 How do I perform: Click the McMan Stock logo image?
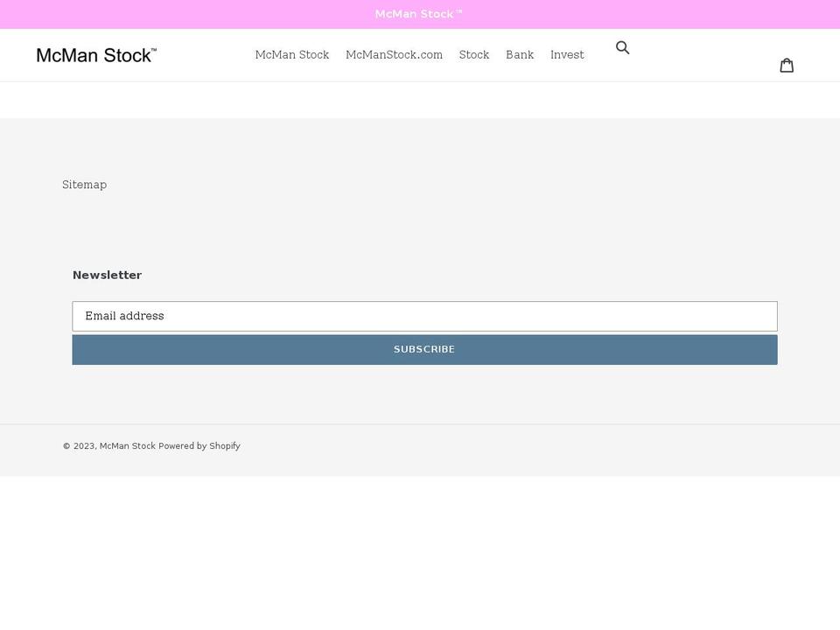tap(96, 55)
